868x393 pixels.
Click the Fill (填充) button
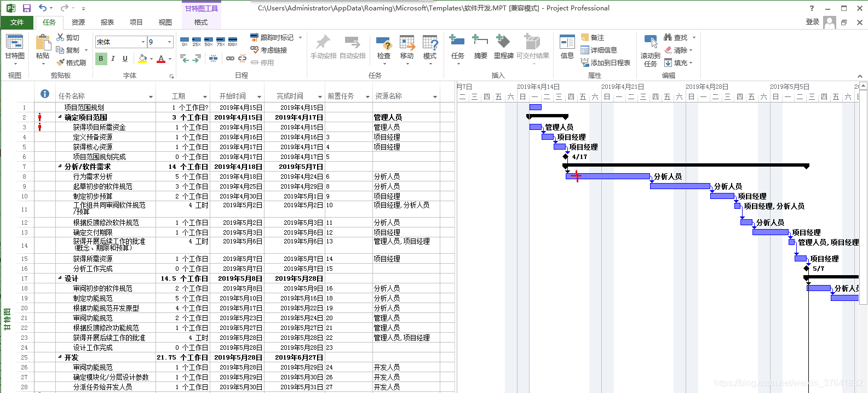[676, 62]
